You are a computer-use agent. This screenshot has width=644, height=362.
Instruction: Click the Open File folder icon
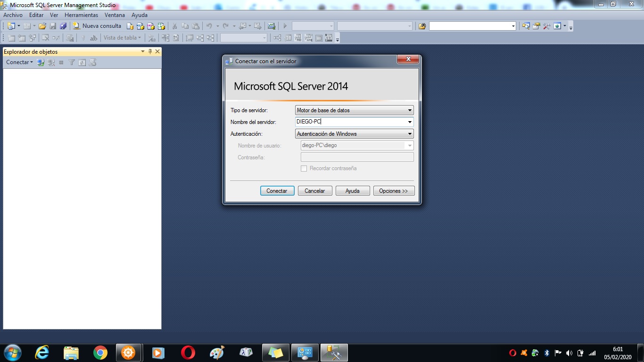point(42,26)
